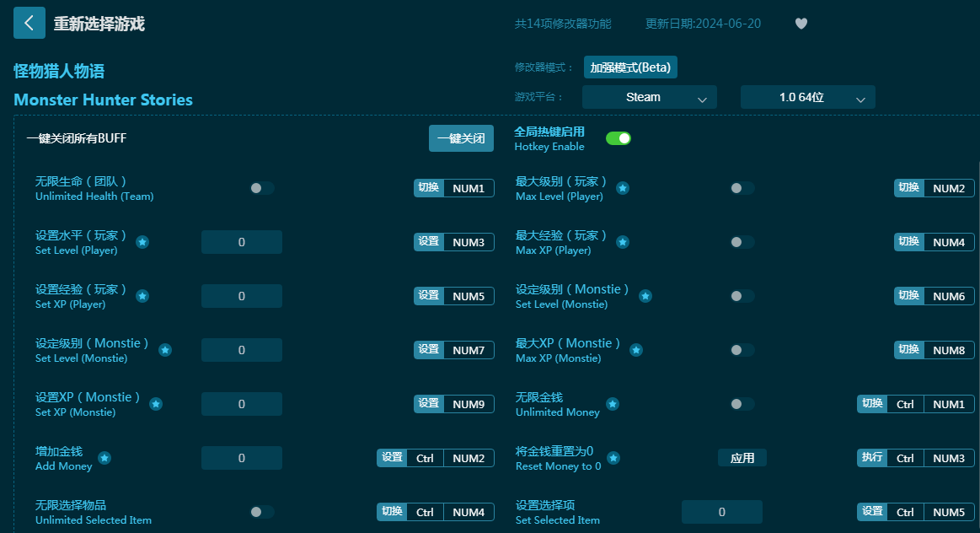Image resolution: width=980 pixels, height=533 pixels.
Task: Disable the global Hotkey Enable switch
Action: [x=619, y=138]
